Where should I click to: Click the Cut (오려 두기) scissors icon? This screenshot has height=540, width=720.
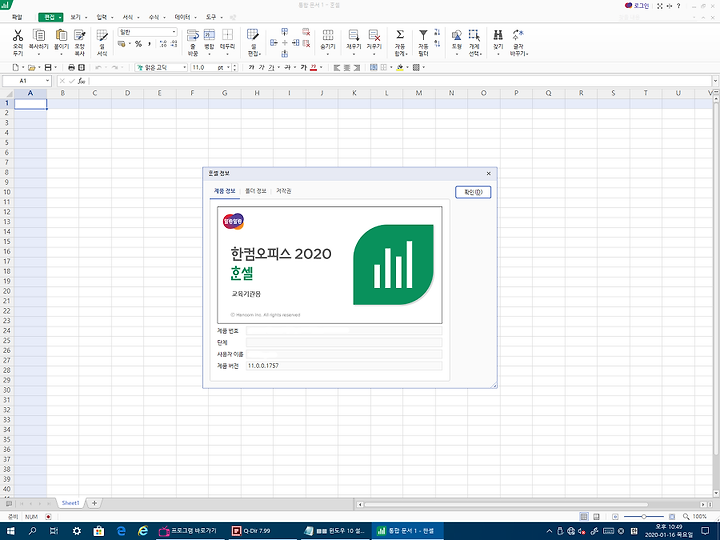pos(18,36)
